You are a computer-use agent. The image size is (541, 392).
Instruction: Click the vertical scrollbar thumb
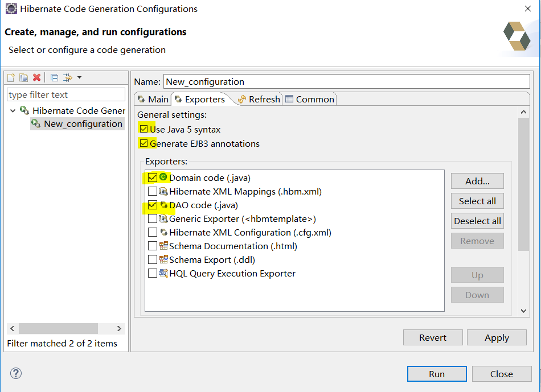click(x=523, y=184)
